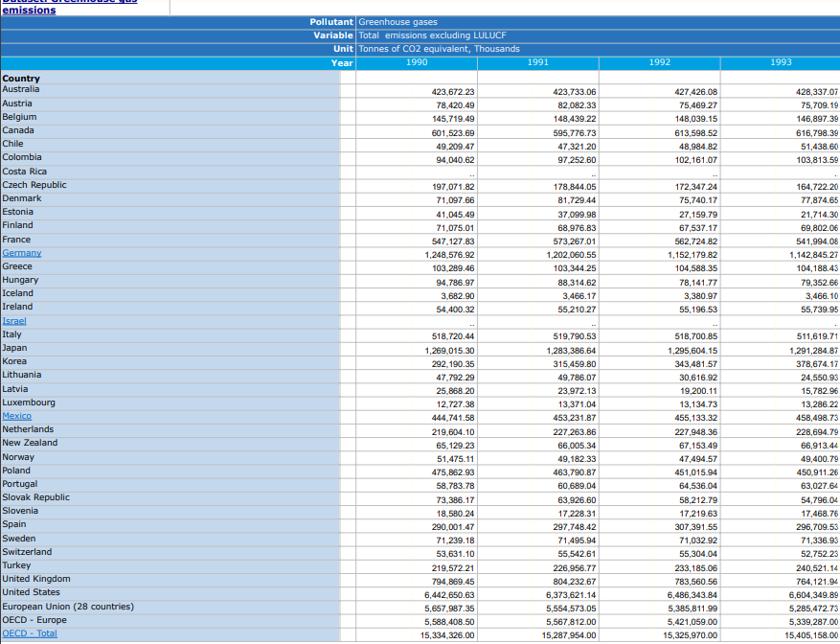The image size is (840, 644).
Task: Click the Israel country link
Action: [14, 321]
